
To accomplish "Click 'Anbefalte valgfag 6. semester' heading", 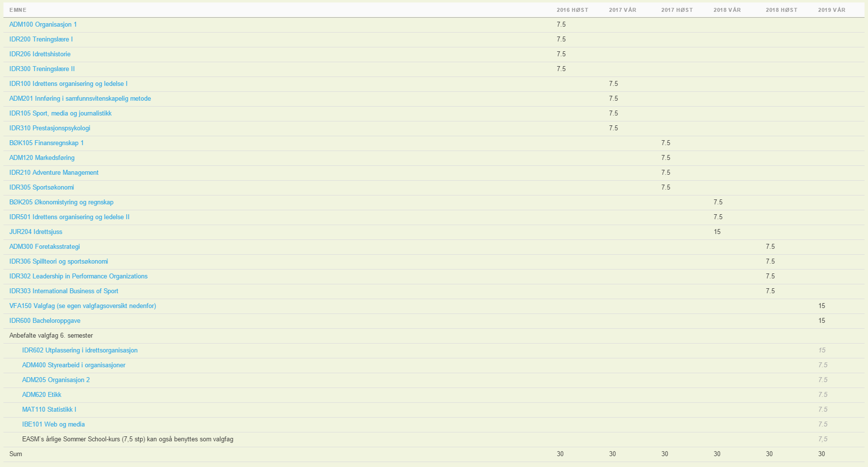I will [51, 336].
